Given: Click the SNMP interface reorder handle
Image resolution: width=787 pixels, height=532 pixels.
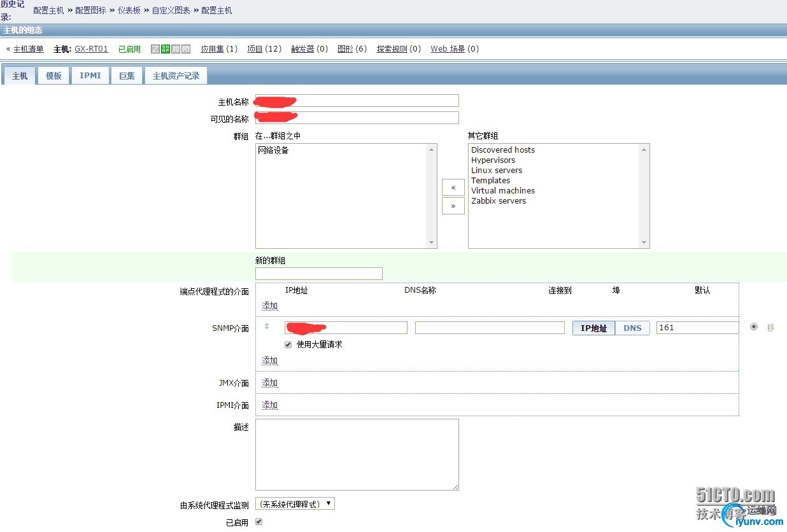Looking at the screenshot, I should click(x=267, y=326).
